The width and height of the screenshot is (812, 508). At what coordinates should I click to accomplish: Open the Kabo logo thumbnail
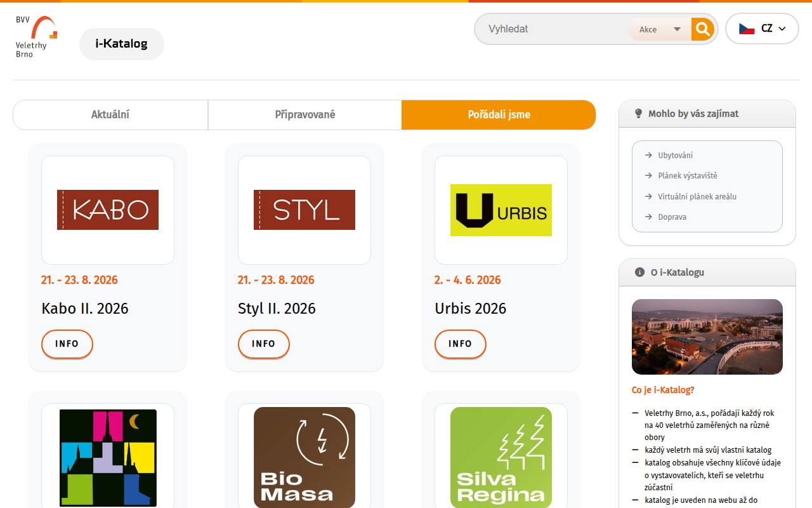point(108,210)
